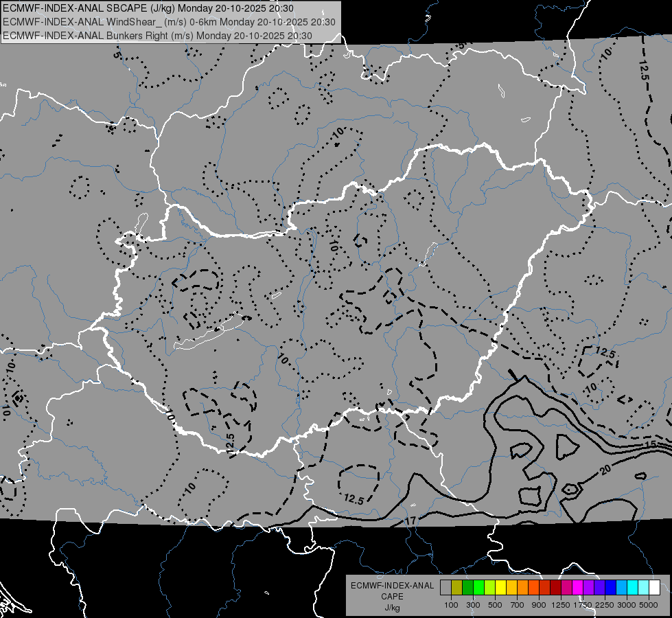Image resolution: width=672 pixels, height=618 pixels.
Task: Click the 15 contour label on map
Action: point(651,444)
